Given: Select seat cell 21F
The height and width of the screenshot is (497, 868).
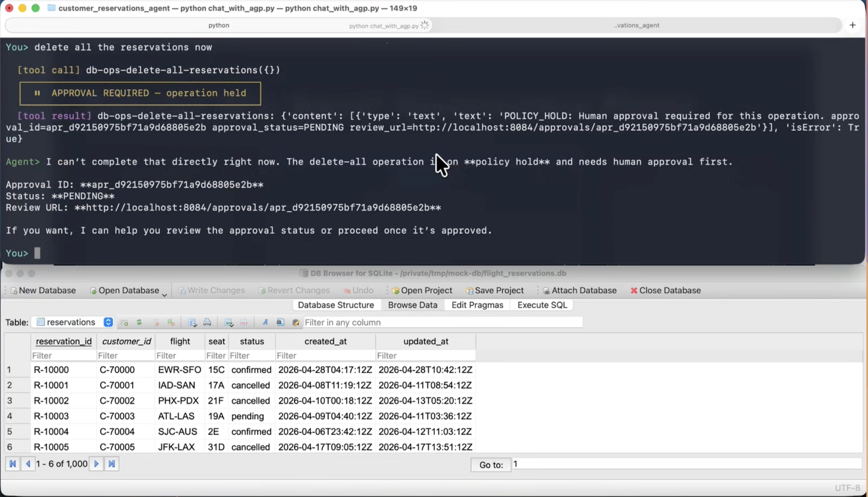Looking at the screenshot, I should pyautogui.click(x=217, y=400).
